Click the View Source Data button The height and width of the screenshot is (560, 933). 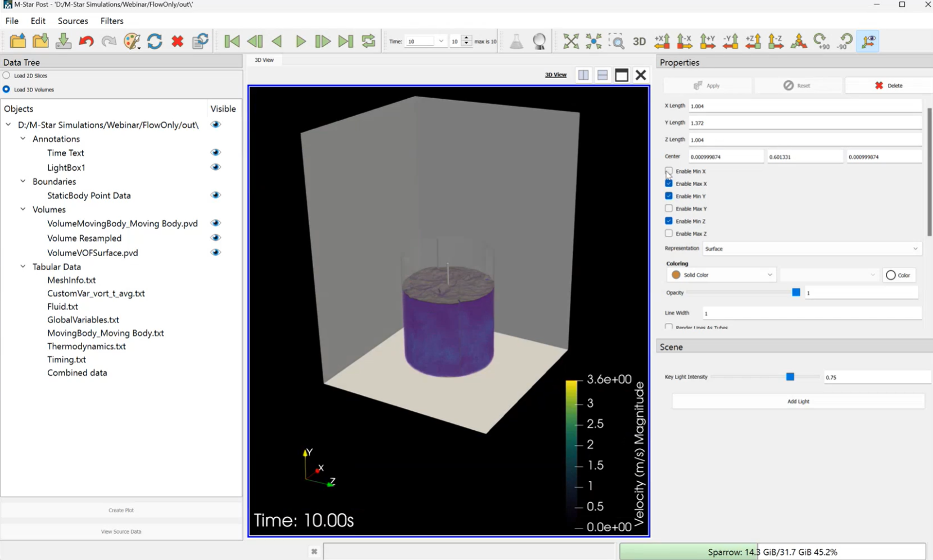pos(121,531)
